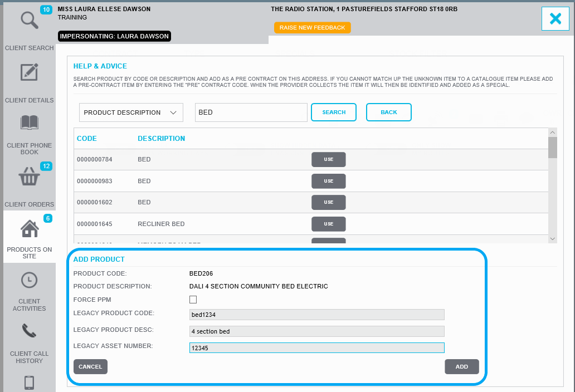Screen dimensions: 575x392
Task: Click the results list scrollbar thumb
Action: click(553, 148)
